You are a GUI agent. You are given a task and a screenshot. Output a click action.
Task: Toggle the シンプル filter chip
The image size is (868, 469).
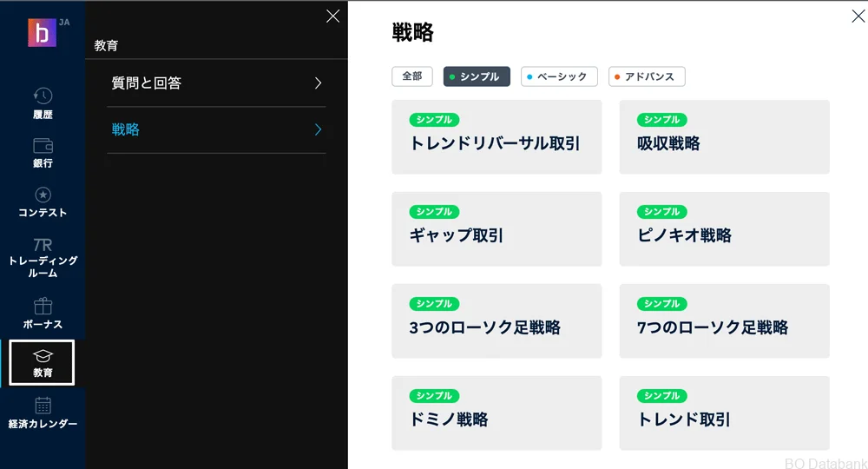477,76
